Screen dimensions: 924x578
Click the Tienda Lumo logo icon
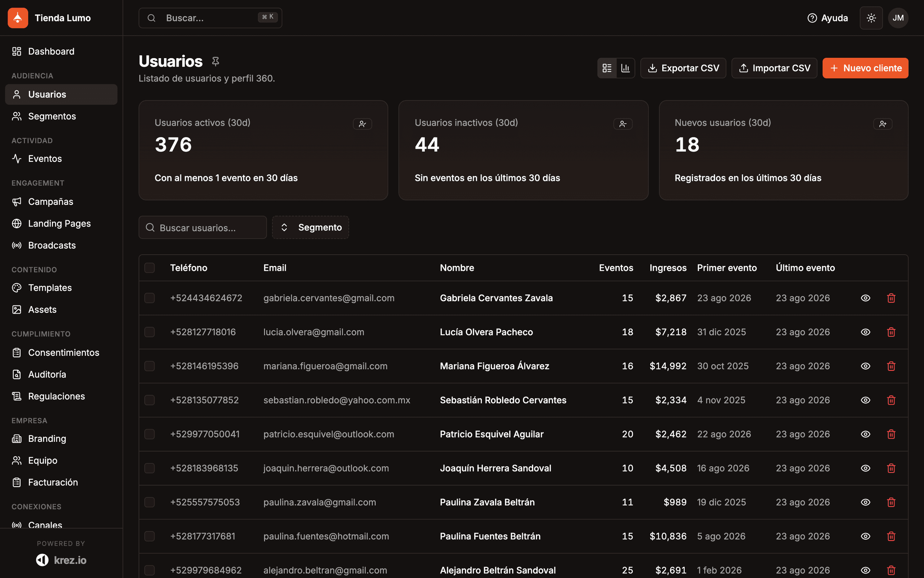[18, 18]
